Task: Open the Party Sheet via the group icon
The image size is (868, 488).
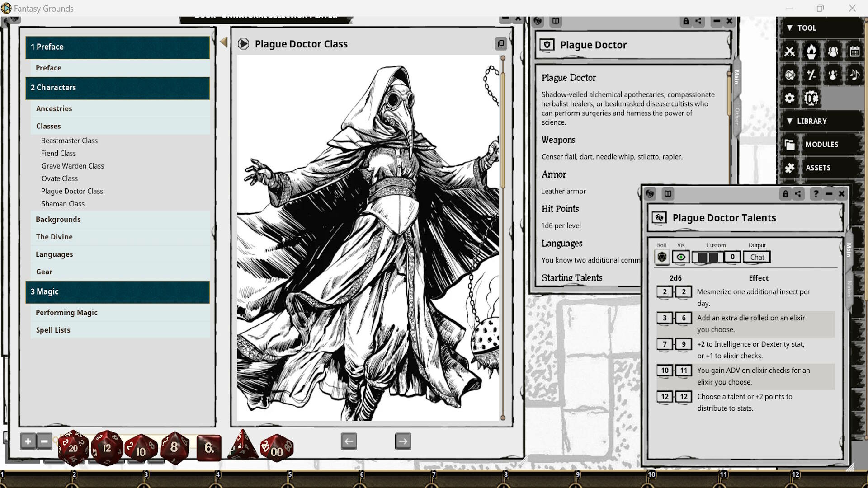Action: pos(834,52)
